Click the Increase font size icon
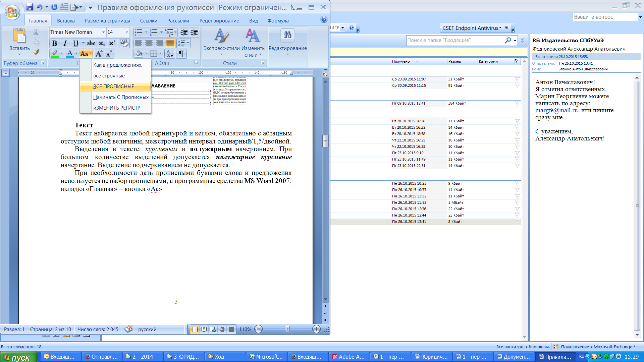 tap(99, 54)
